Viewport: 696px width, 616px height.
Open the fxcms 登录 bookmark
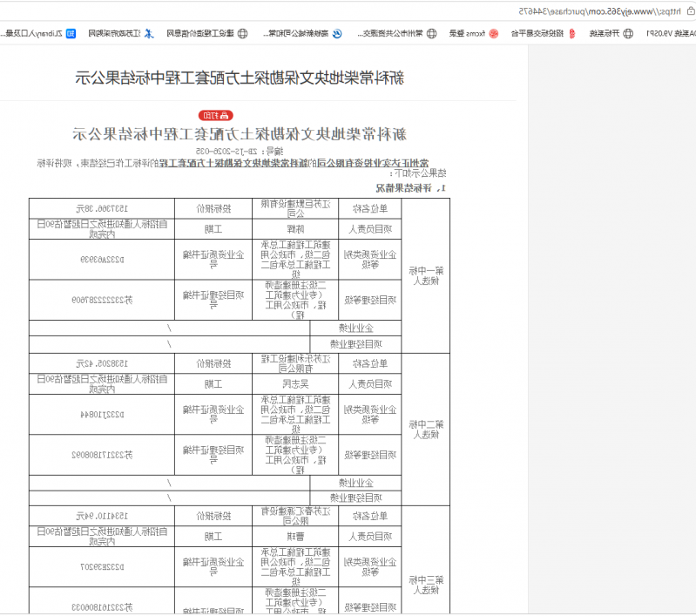click(474, 33)
